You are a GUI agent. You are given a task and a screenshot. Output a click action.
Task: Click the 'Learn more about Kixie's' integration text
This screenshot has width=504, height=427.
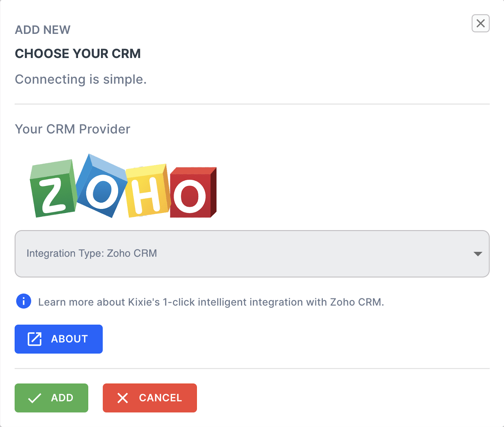coord(211,302)
